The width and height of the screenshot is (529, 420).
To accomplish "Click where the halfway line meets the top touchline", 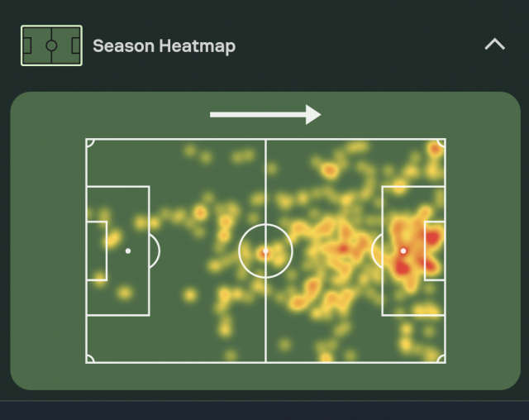I will [x=265, y=139].
